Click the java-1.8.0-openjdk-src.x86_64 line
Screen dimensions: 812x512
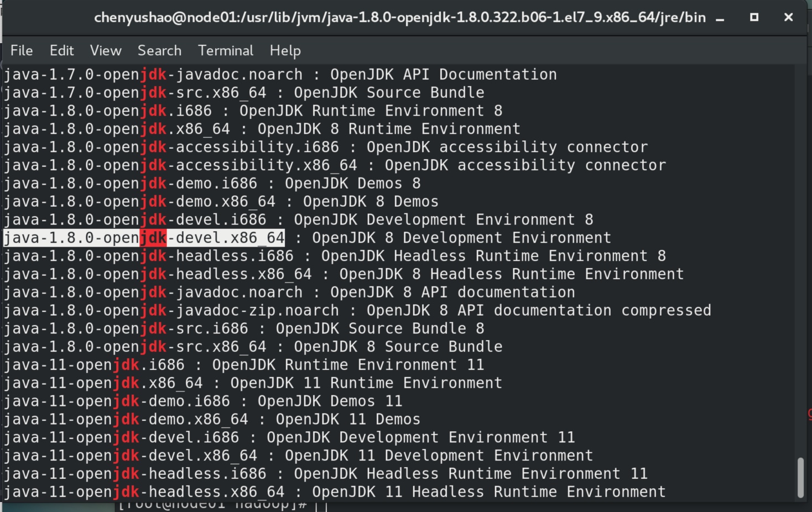click(x=253, y=347)
